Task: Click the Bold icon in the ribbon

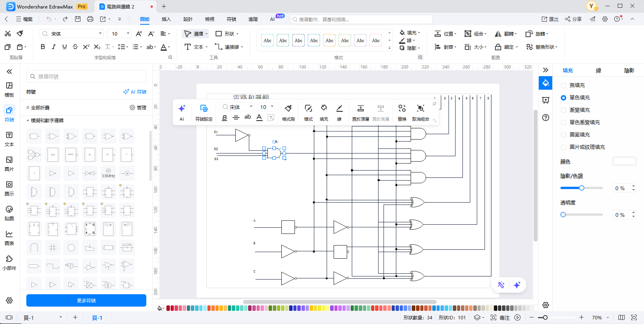Action: pos(43,47)
